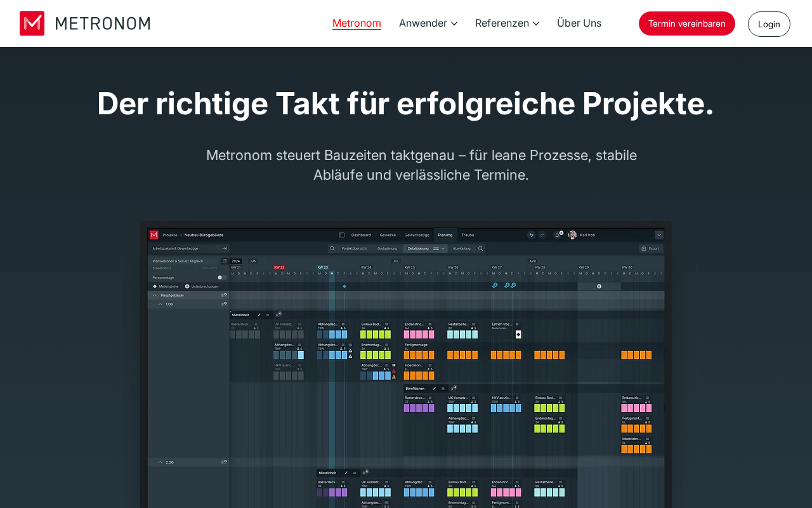Image resolution: width=812 pixels, height=508 pixels.
Task: Collapse the Hauptgebäude row
Action: click(155, 295)
